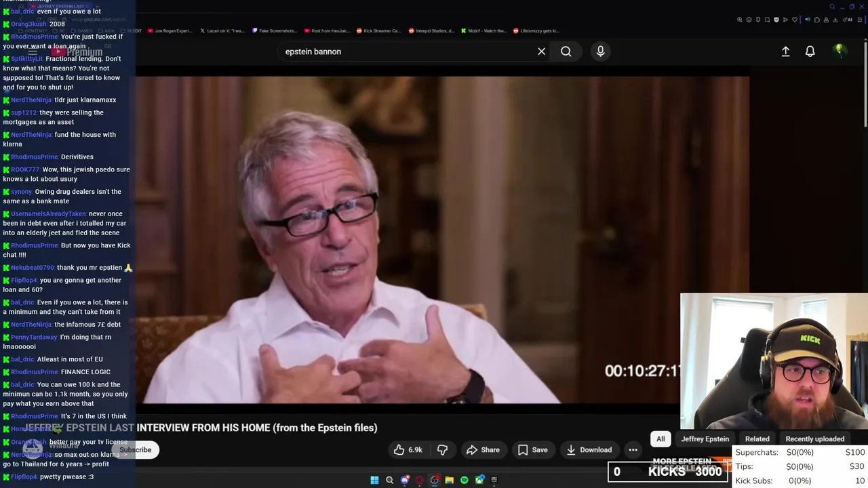Open the extensions cube icon
The height and width of the screenshot is (488, 868).
coord(817,20)
